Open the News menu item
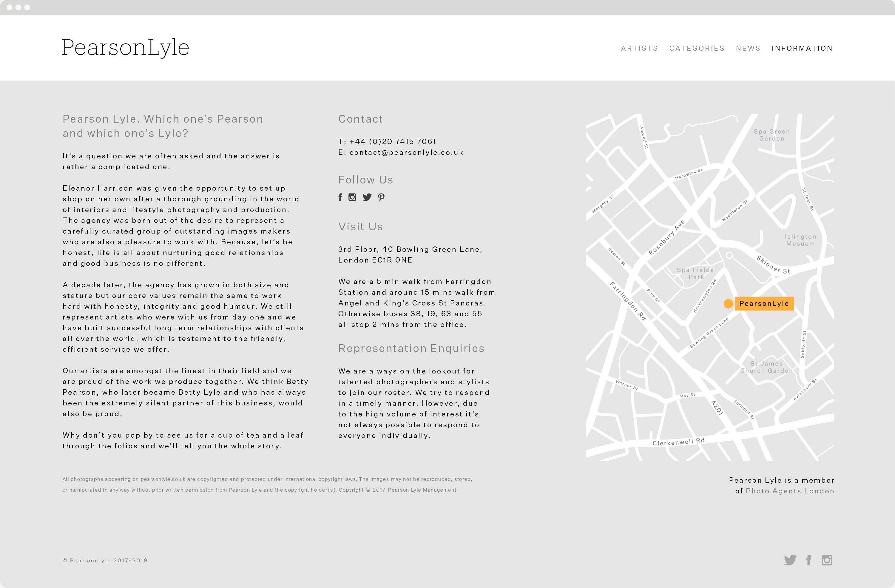895x588 pixels. click(748, 48)
